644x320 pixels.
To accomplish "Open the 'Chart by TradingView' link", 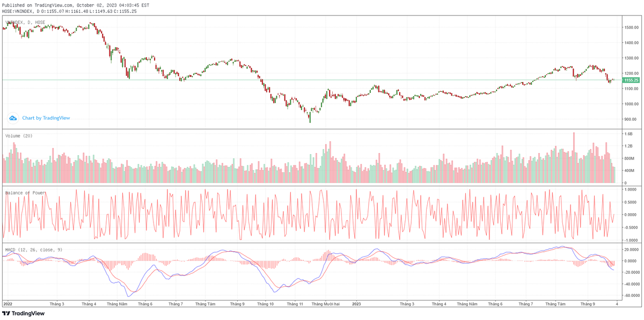I will pyautogui.click(x=46, y=118).
